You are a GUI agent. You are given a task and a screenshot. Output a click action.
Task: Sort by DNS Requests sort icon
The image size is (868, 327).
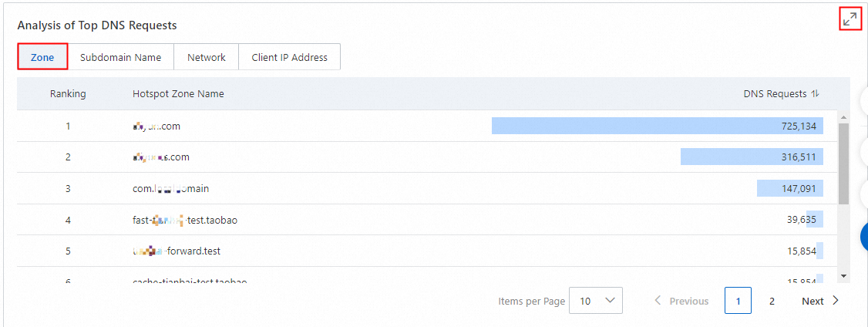point(816,94)
